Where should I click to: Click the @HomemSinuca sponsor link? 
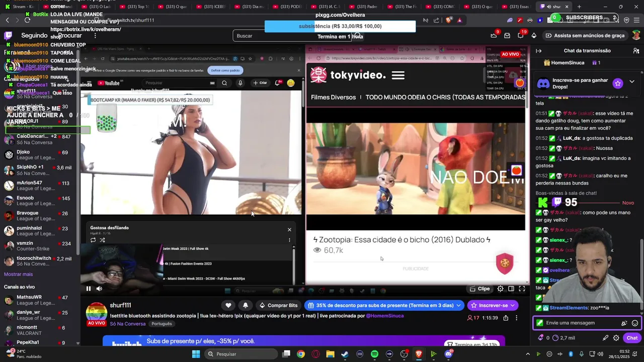(384, 316)
